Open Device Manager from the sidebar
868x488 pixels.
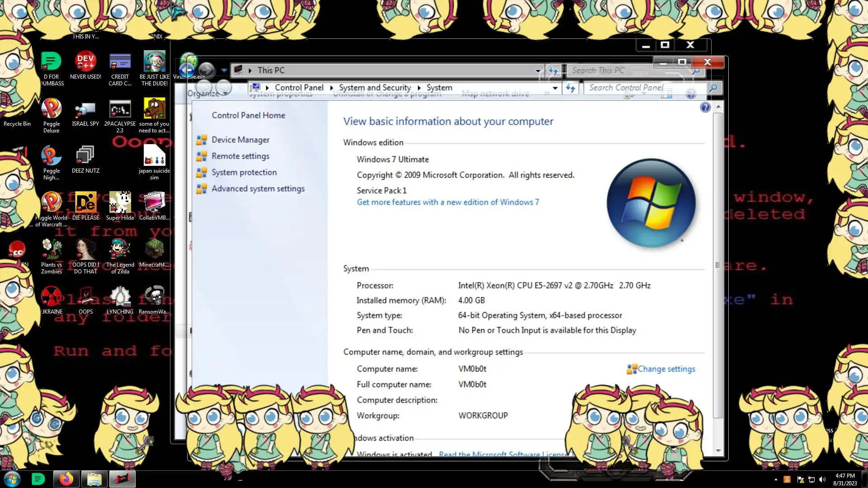[240, 140]
